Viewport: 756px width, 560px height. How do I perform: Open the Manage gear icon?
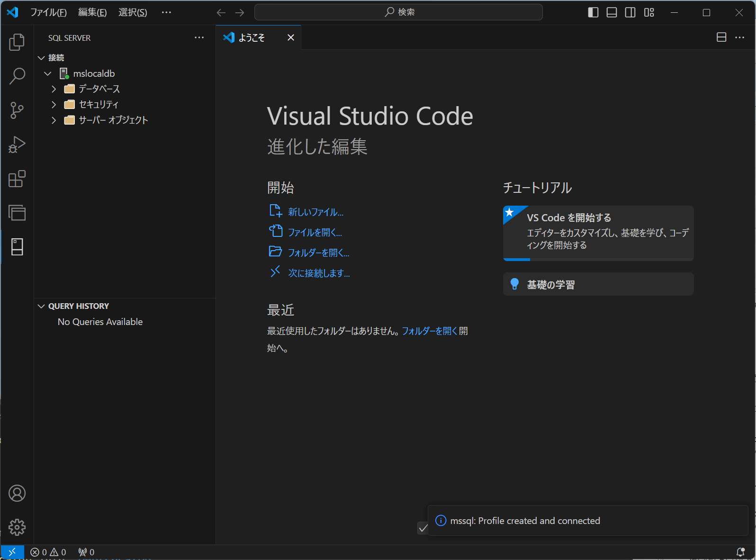[17, 527]
